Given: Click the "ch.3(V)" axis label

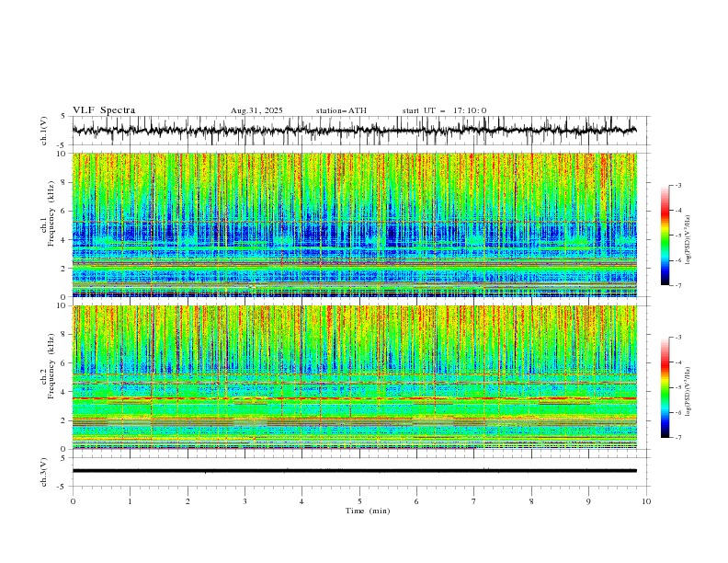Looking at the screenshot, I should [x=44, y=472].
